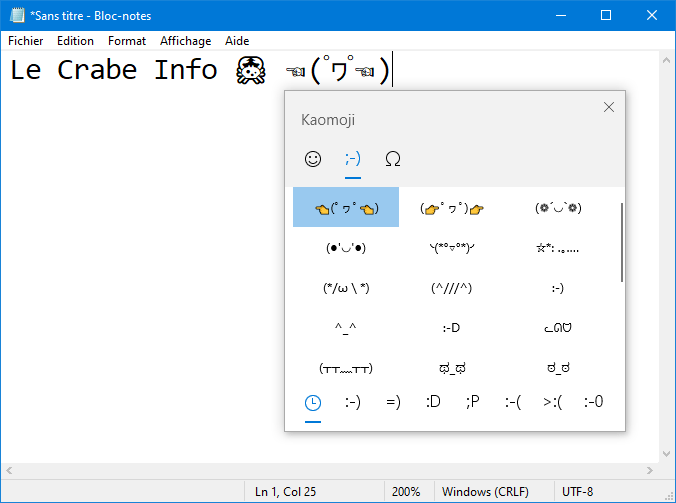Switch to the kaomoji ;-) tab
The image size is (676, 503).
(353, 159)
